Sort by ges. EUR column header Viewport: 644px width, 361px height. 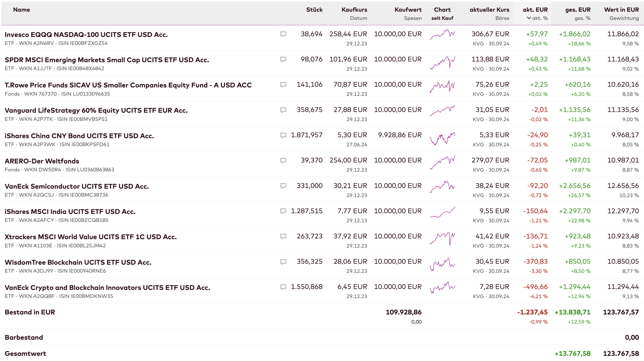[x=578, y=10]
